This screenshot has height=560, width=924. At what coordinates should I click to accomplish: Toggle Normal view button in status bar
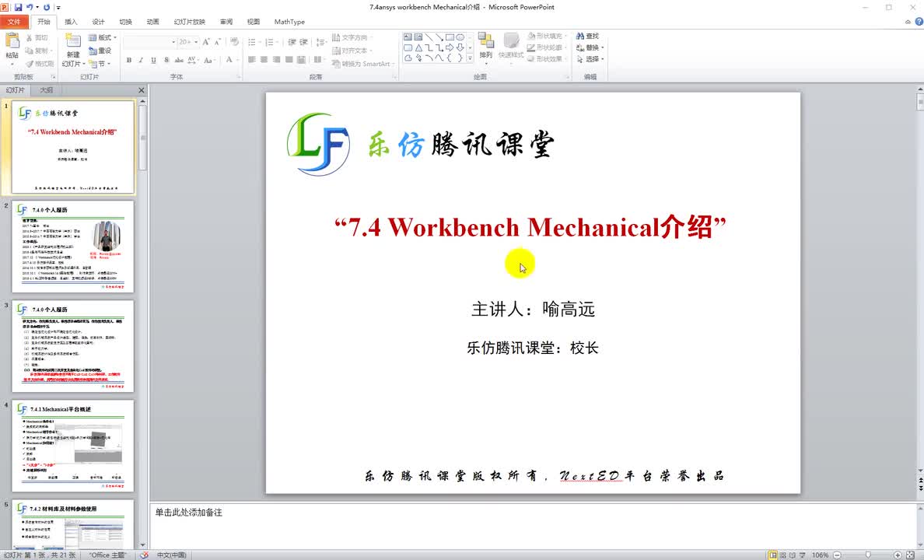pyautogui.click(x=772, y=555)
